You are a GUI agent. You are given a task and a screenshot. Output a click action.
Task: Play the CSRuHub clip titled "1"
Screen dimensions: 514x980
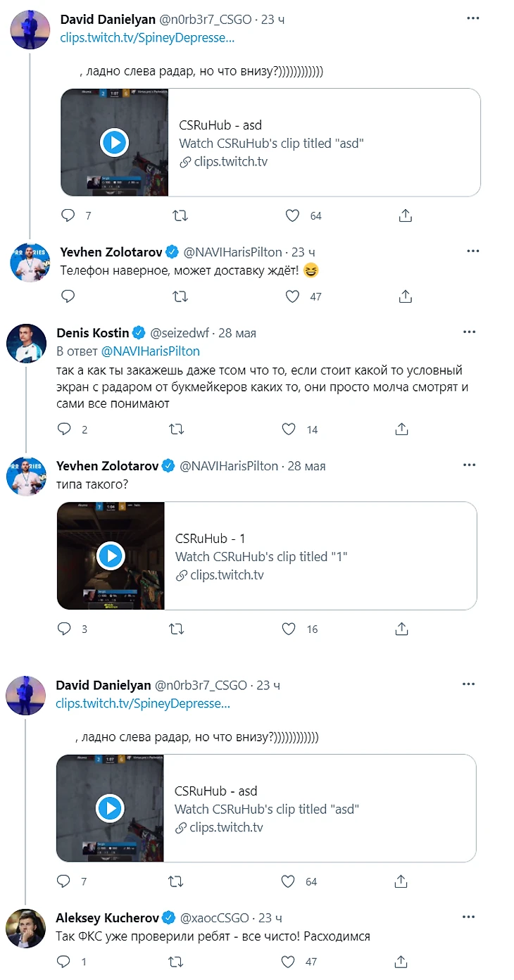pos(111,555)
